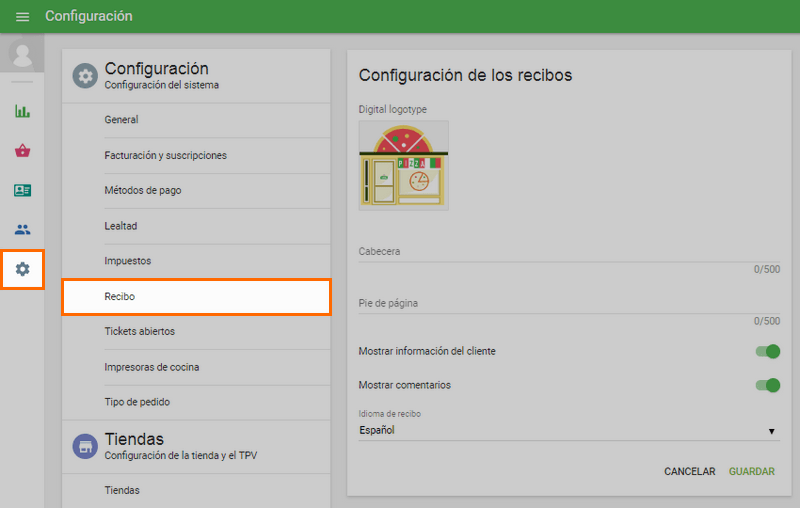Open the customers people icon
This screenshot has height=508, width=800.
tap(22, 230)
